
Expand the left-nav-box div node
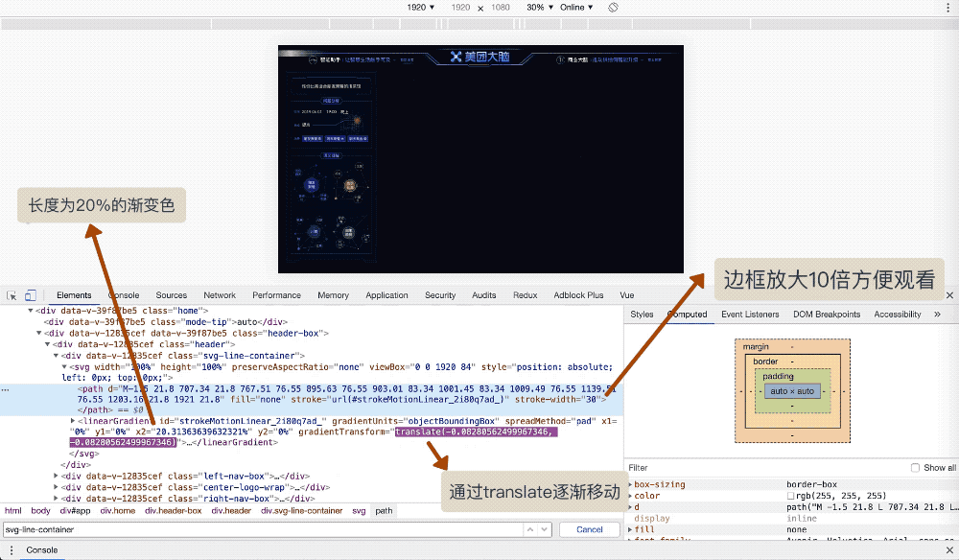coord(56,476)
